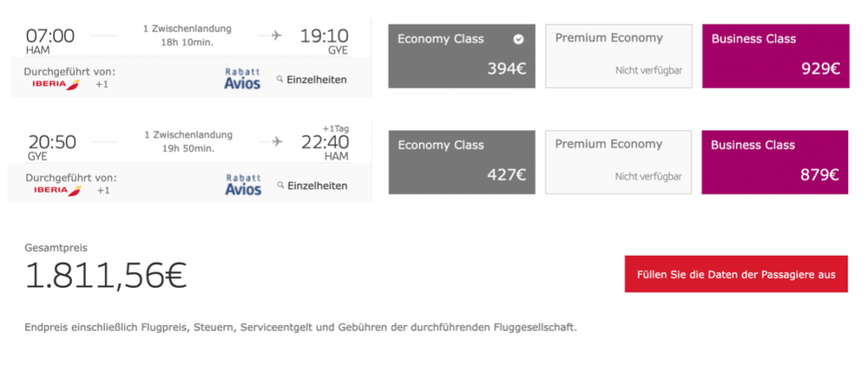Select Economy Class for 427€ return
The width and height of the screenshot is (868, 366).
[462, 162]
